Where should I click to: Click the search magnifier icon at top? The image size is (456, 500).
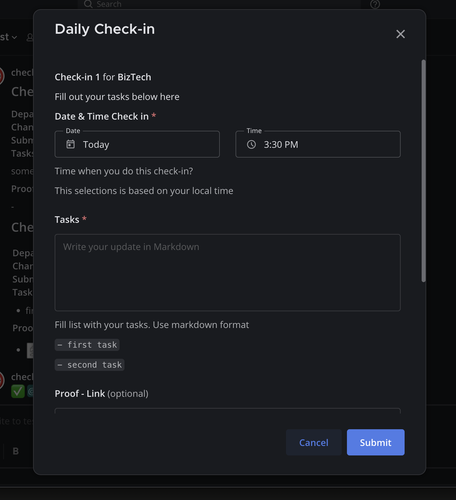tap(88, 4)
